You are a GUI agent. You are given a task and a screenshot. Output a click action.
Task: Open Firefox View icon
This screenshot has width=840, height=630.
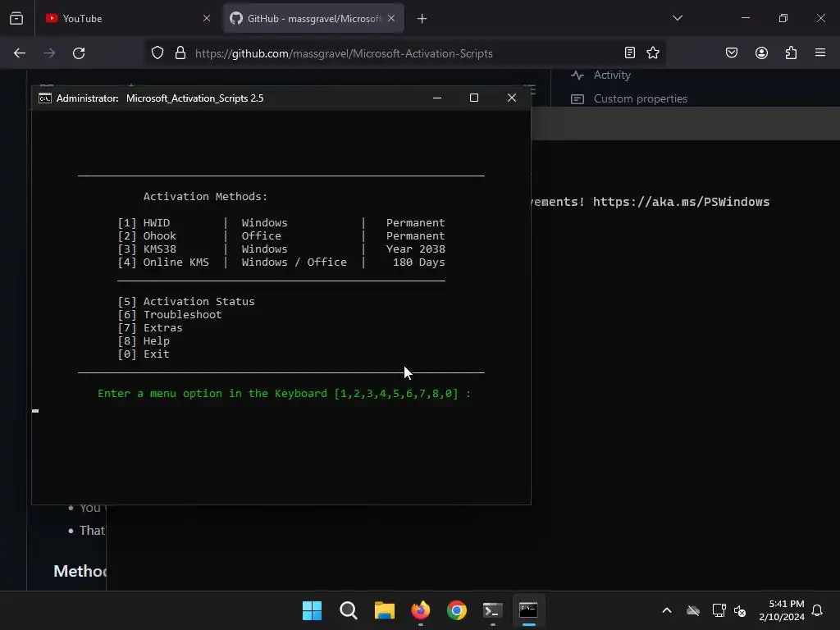pyautogui.click(x=16, y=18)
